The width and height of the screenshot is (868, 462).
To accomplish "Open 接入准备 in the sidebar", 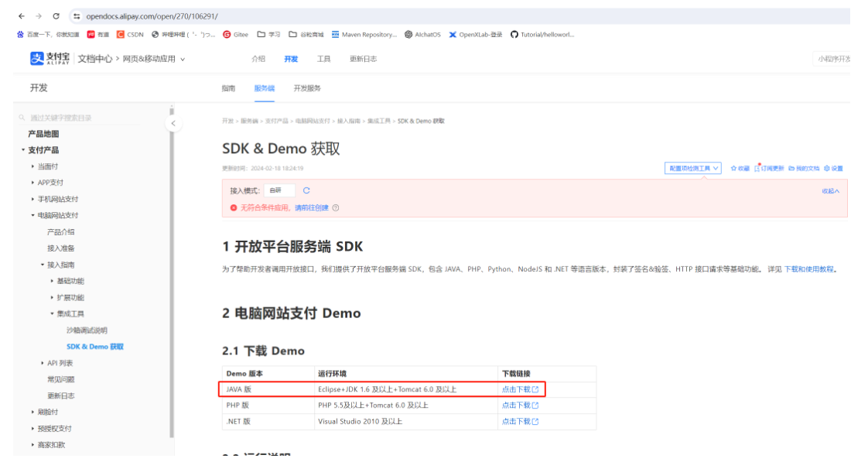I will tap(60, 248).
